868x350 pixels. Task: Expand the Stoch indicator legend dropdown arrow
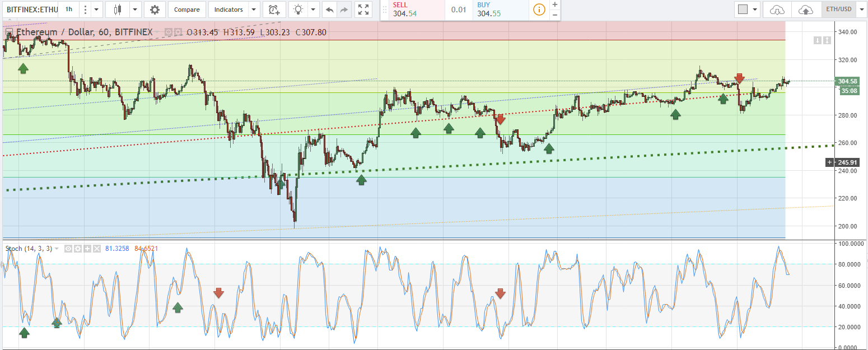(x=57, y=248)
